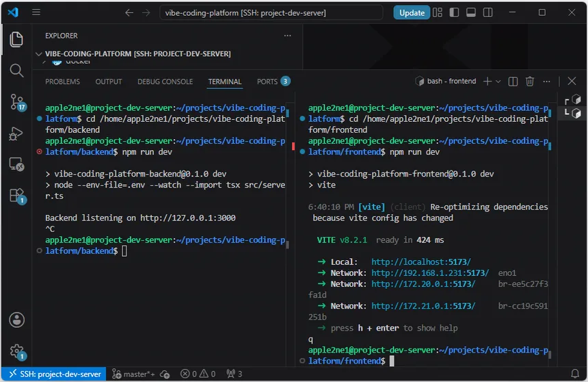
Task: Click command marker beside frontend npm run dev
Action: tap(302, 152)
